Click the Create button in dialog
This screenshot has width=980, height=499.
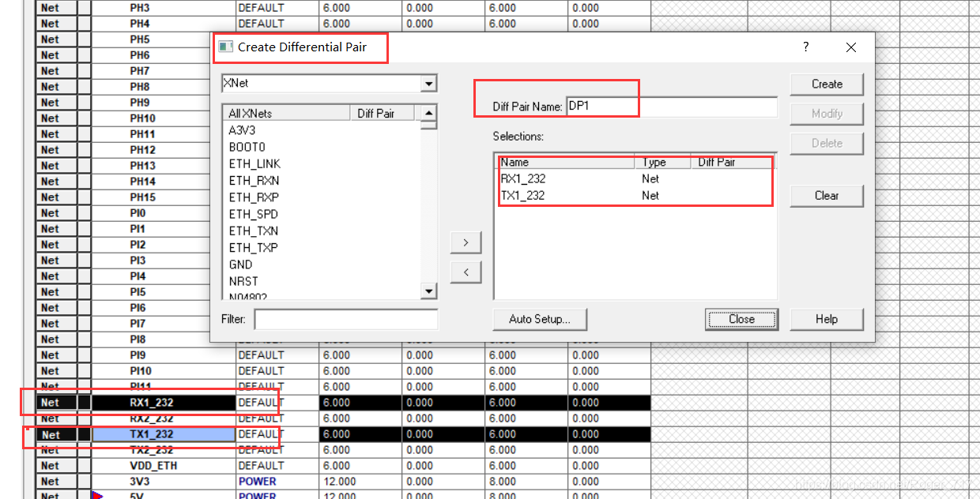[x=826, y=84]
